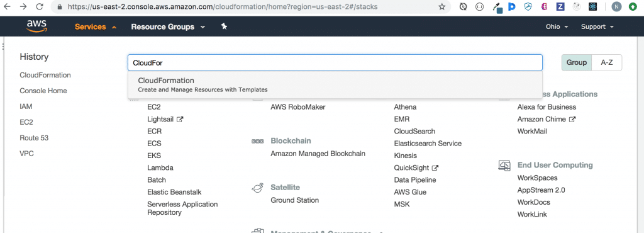Open CloudFormation from History list
Viewport: 644px width, 233px height.
pyautogui.click(x=45, y=75)
